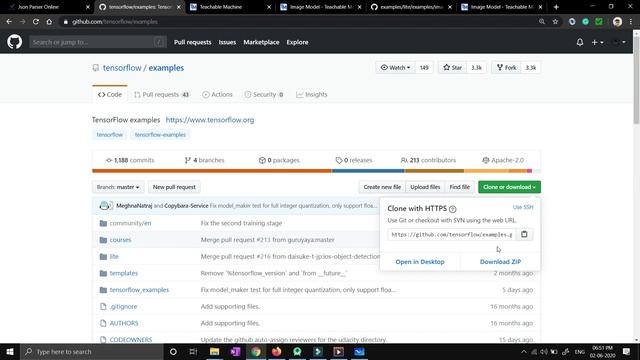
Task: Open the plus create-new menu
Action: tap(597, 42)
